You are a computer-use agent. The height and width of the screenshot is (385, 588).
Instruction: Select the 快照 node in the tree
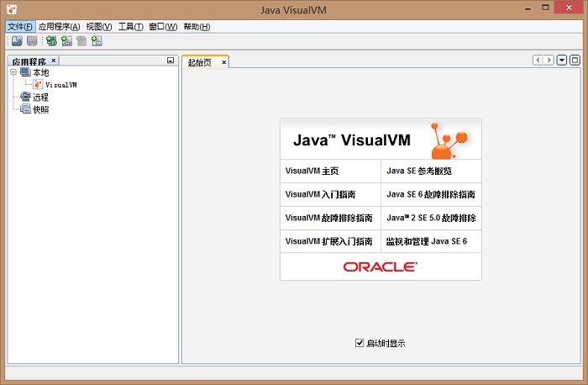pos(40,109)
